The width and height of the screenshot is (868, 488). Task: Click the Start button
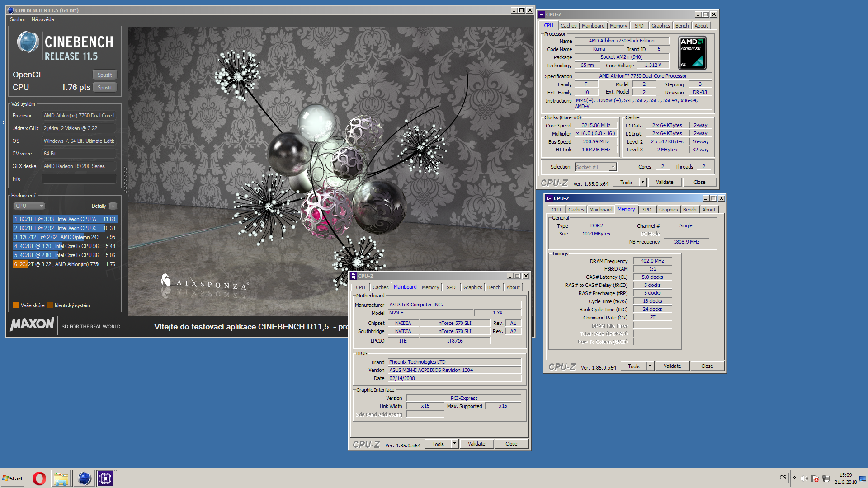(x=13, y=478)
